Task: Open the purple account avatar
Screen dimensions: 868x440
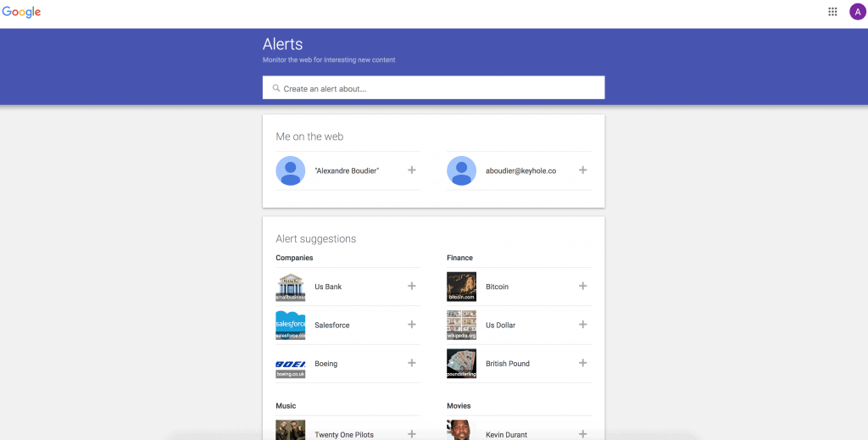Action: coord(858,12)
